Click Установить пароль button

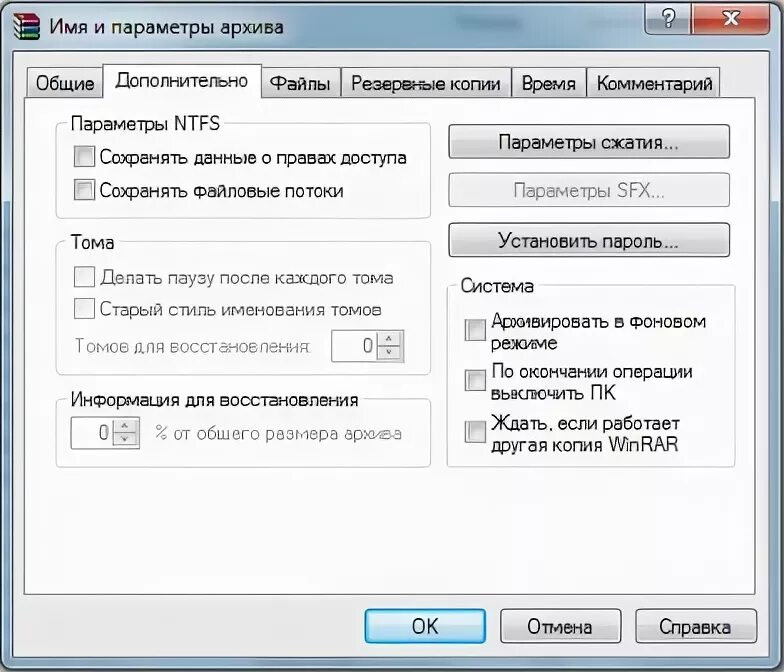click(x=589, y=240)
